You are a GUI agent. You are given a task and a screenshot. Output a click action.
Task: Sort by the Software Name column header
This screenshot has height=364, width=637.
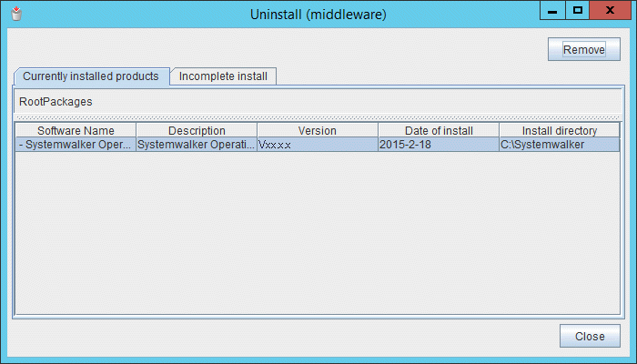(x=76, y=131)
